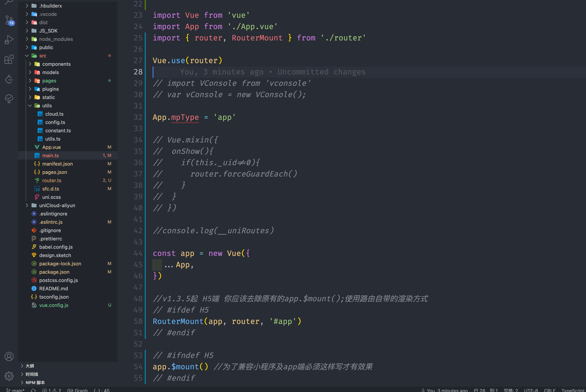
Task: Open Git Graph from the status bar
Action: [77, 390]
